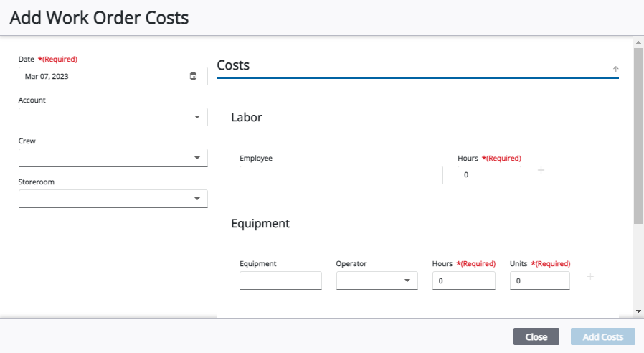Click the vertical scrollbar thumb

638,136
